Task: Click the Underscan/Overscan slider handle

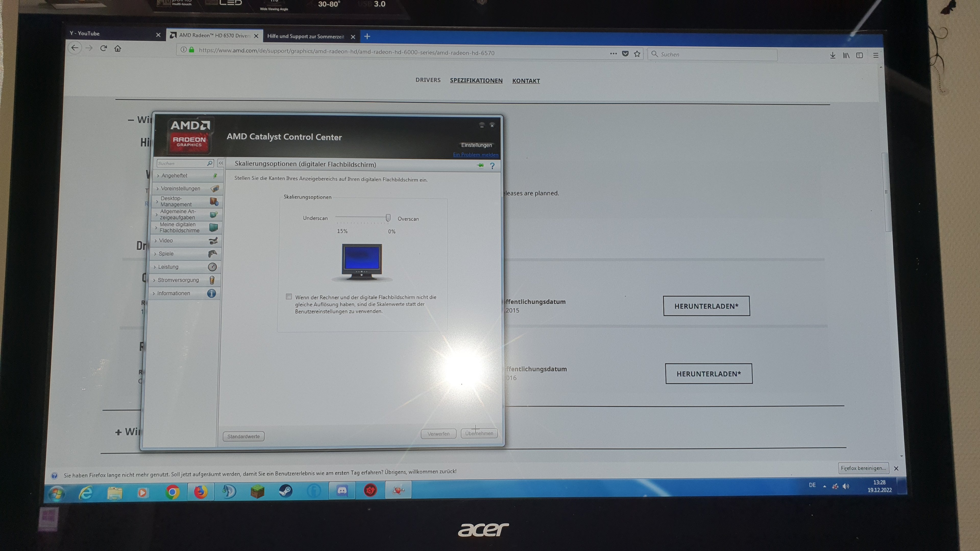Action: [x=388, y=218]
